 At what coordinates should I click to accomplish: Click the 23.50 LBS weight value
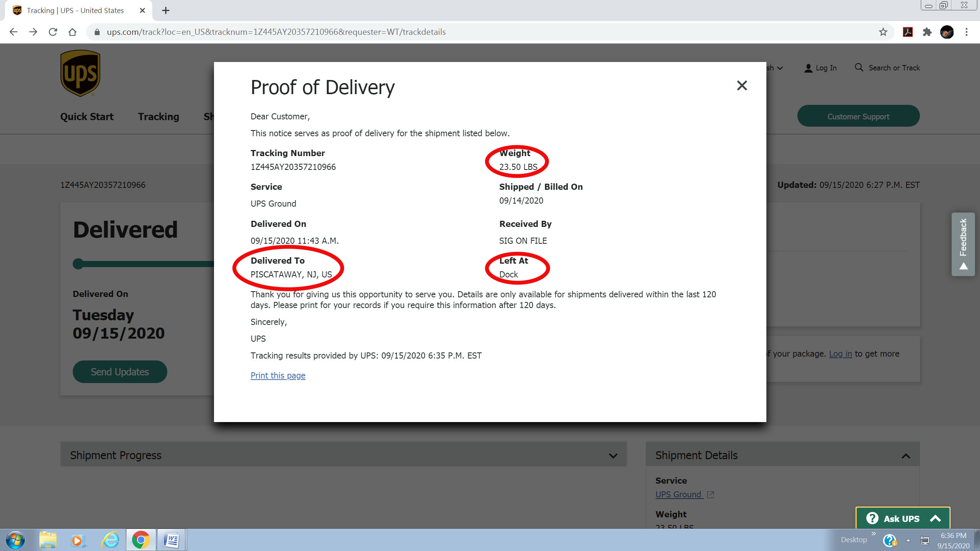518,167
